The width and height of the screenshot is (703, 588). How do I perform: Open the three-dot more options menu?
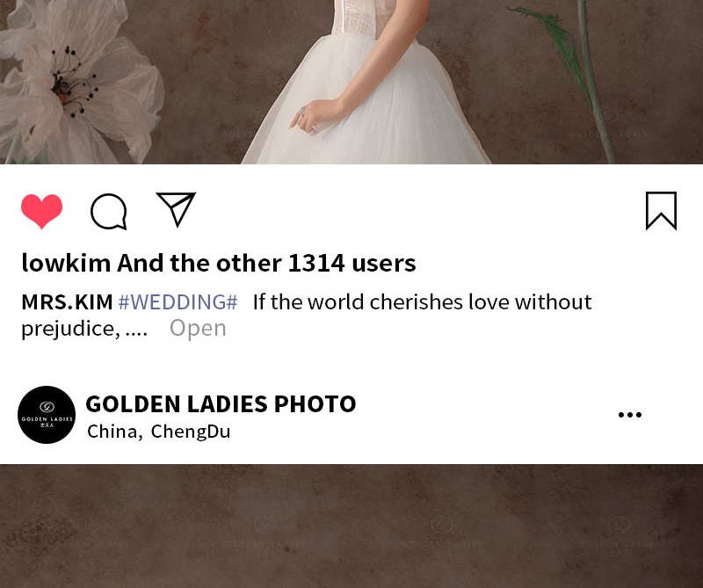(x=629, y=415)
